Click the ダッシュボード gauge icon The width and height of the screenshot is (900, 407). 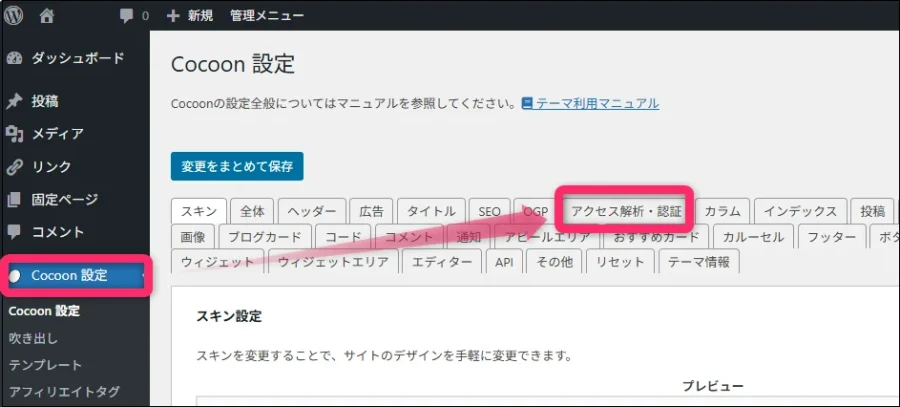pyautogui.click(x=14, y=59)
